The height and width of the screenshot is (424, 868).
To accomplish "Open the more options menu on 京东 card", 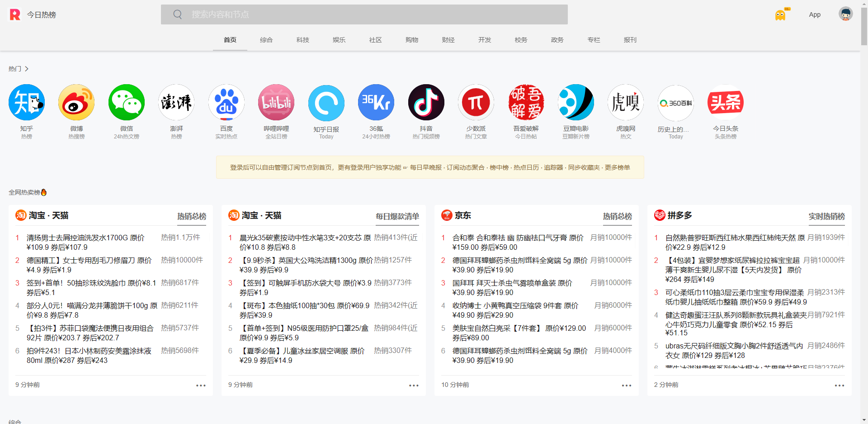I will (626, 385).
